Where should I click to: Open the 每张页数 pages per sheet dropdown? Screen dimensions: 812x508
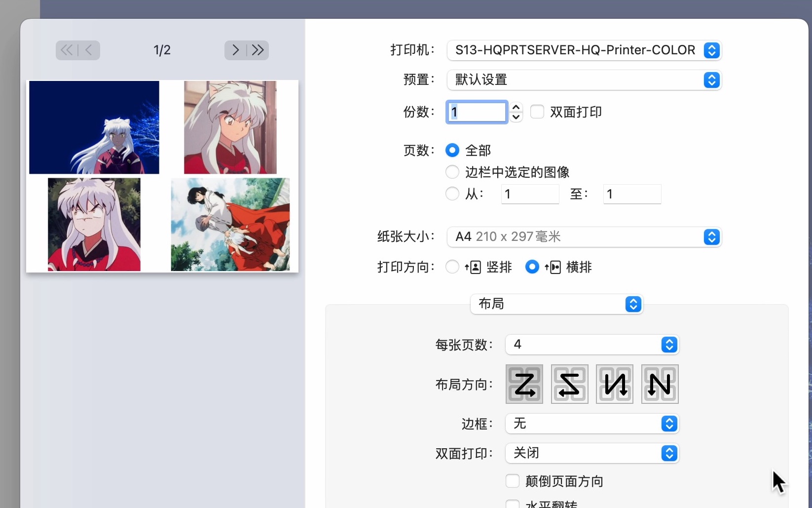[x=592, y=345]
